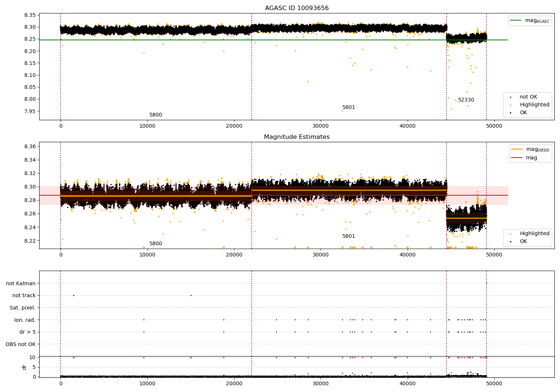Click the 8.34 y-axis tick label
The image size is (560, 392).
pos(29,160)
